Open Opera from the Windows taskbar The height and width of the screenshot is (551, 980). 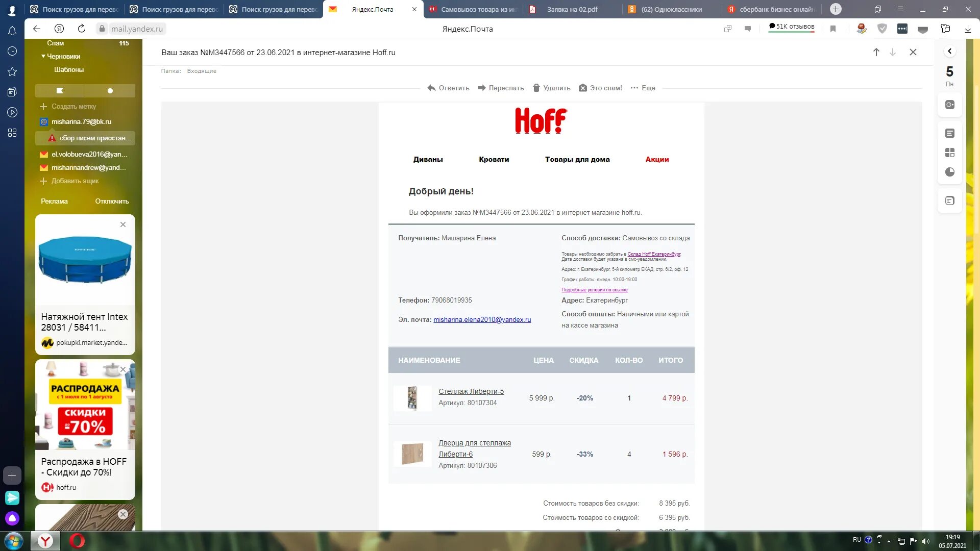tap(77, 540)
